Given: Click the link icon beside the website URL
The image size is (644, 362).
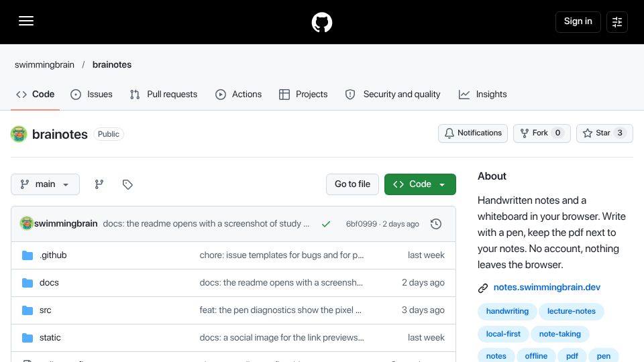Looking at the screenshot, I should coord(483,288).
